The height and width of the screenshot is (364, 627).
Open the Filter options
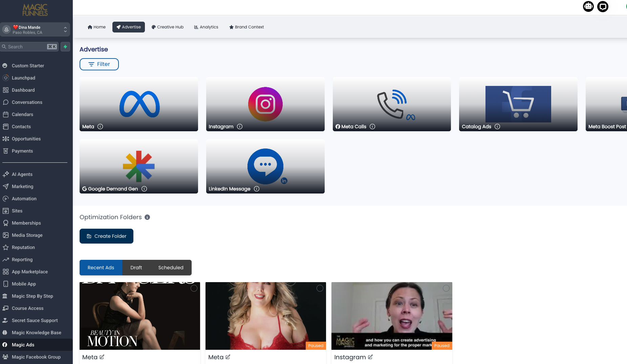[99, 64]
